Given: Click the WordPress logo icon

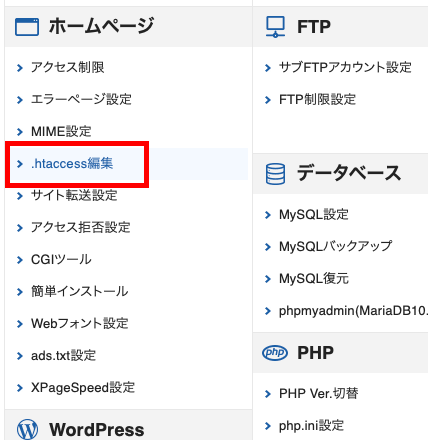Looking at the screenshot, I should click(27, 429).
